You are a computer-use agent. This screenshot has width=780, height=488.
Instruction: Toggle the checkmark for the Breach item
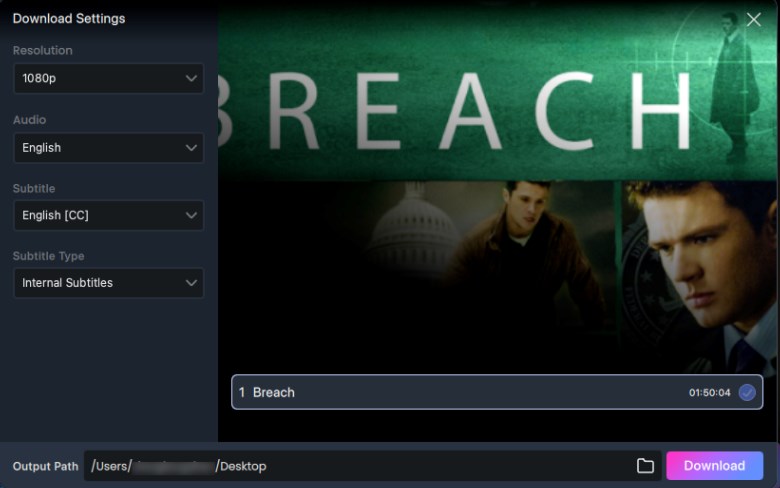pyautogui.click(x=747, y=392)
